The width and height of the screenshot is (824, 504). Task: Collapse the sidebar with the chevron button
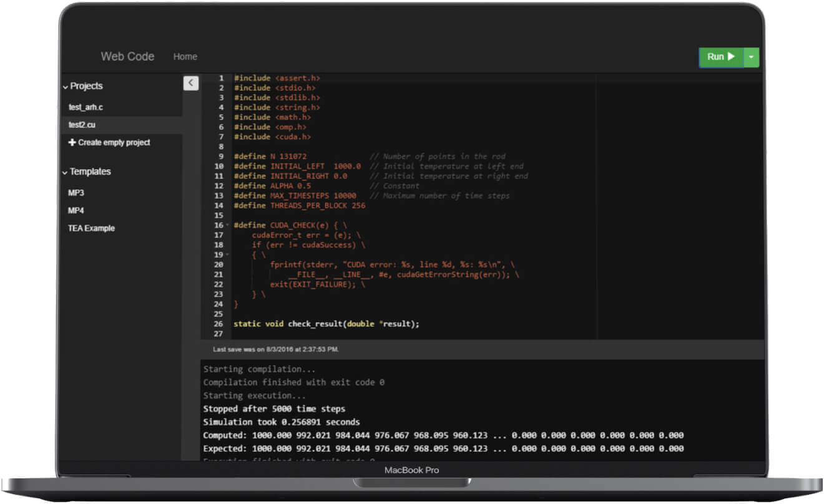pyautogui.click(x=191, y=83)
